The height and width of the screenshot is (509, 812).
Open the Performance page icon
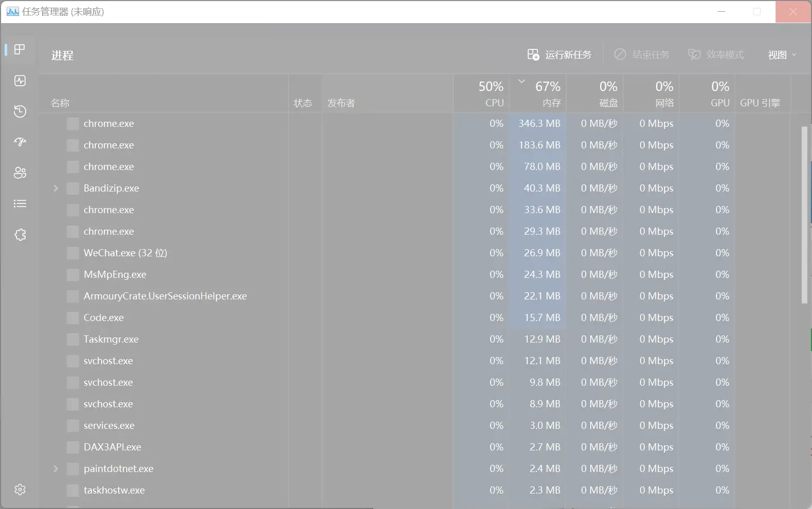click(x=20, y=81)
